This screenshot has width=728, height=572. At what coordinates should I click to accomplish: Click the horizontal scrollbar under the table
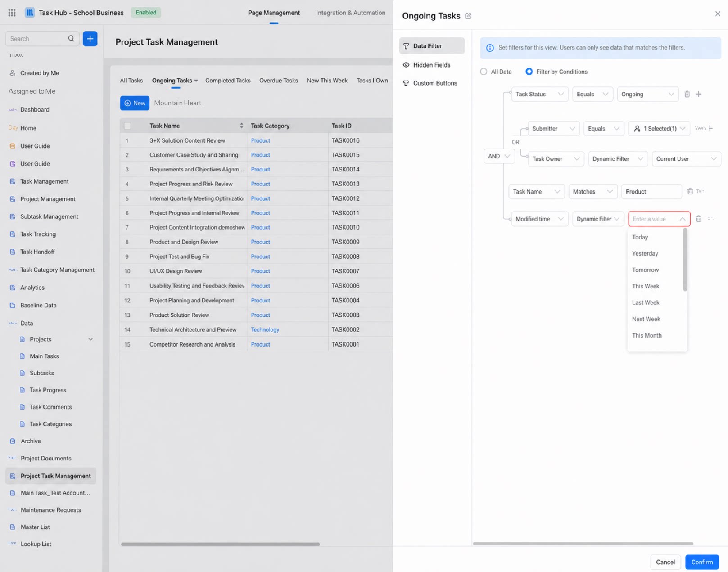220,544
